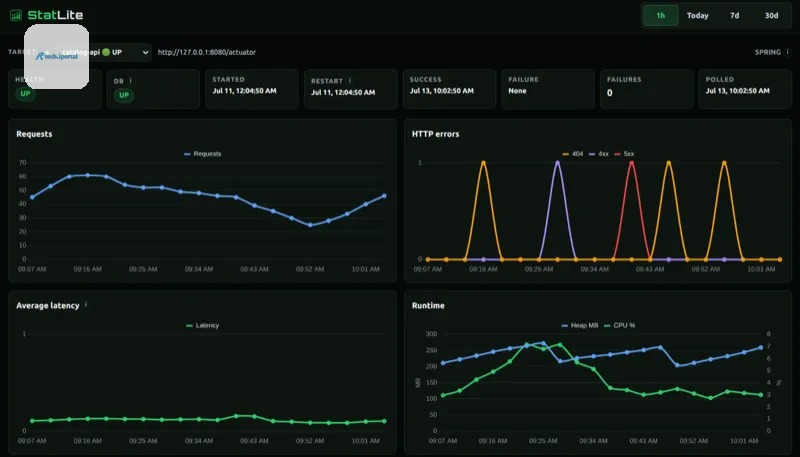This screenshot has width=800, height=457.
Task: Click the FAILURE None value
Action: pyautogui.click(x=517, y=91)
